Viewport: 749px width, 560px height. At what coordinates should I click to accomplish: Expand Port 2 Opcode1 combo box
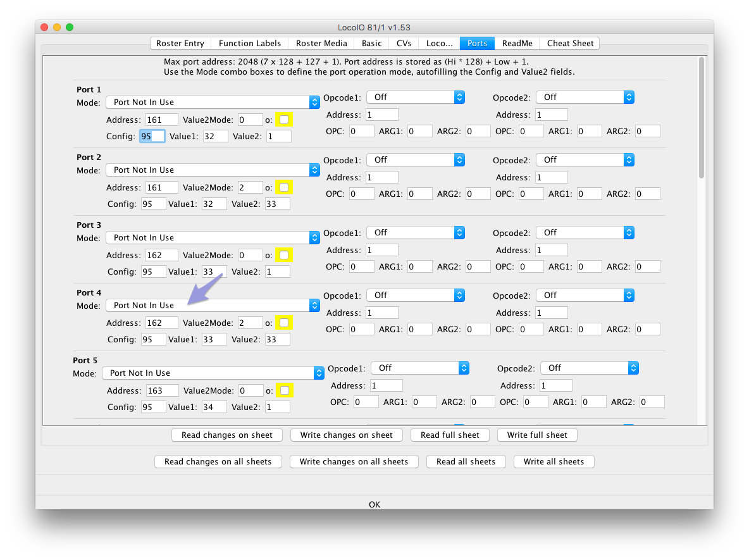pos(416,159)
